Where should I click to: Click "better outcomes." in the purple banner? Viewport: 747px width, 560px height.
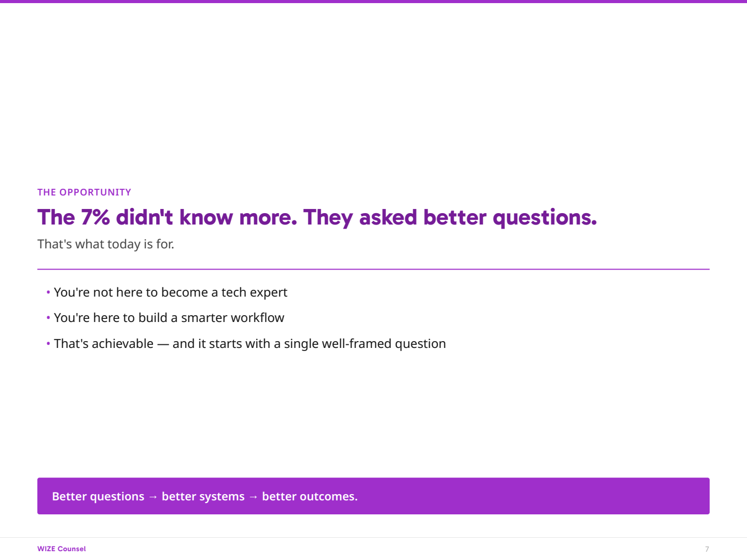coord(310,497)
